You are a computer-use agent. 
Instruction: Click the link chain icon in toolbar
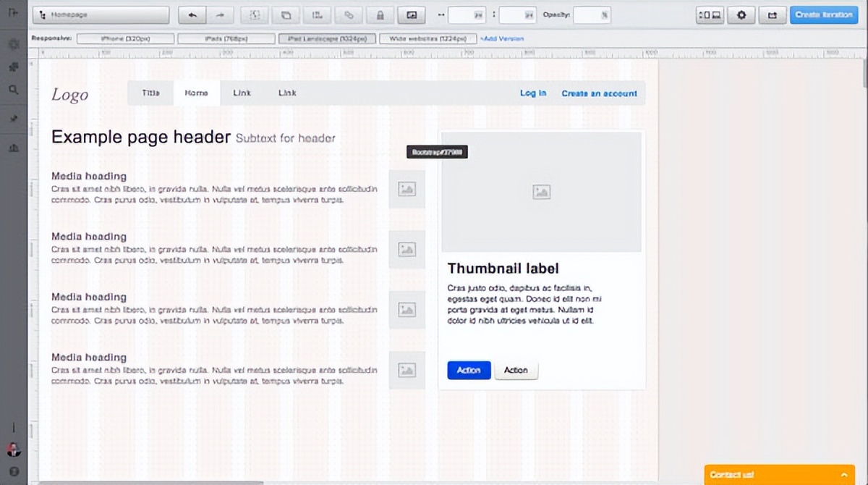click(x=349, y=15)
